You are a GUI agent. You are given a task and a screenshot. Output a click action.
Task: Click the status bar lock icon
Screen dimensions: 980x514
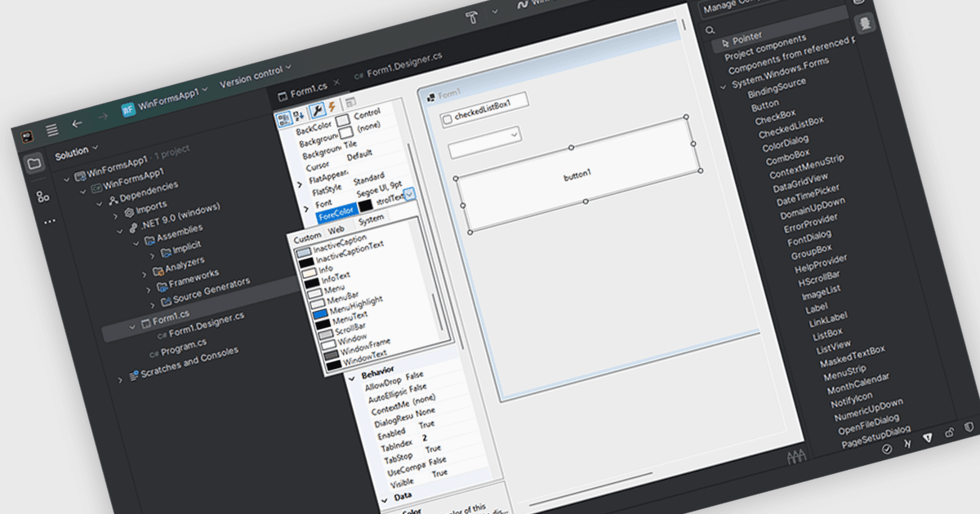point(949,432)
